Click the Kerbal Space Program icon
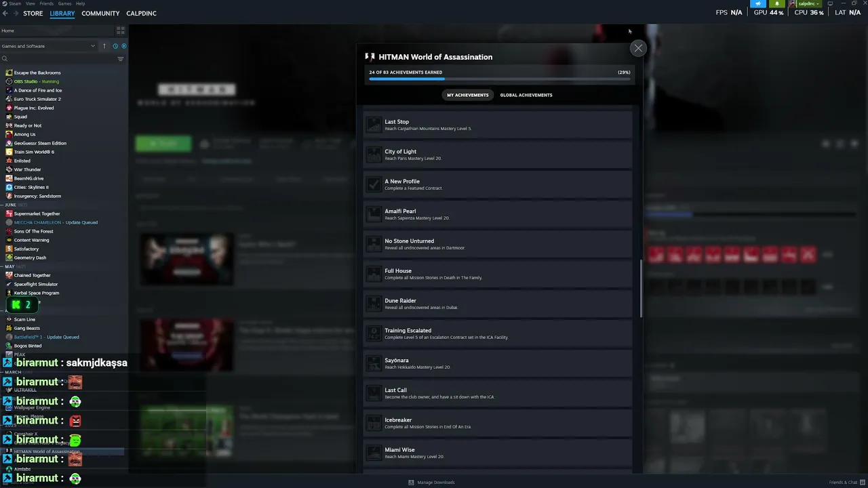Viewport: 868px width, 488px height. [x=9, y=293]
